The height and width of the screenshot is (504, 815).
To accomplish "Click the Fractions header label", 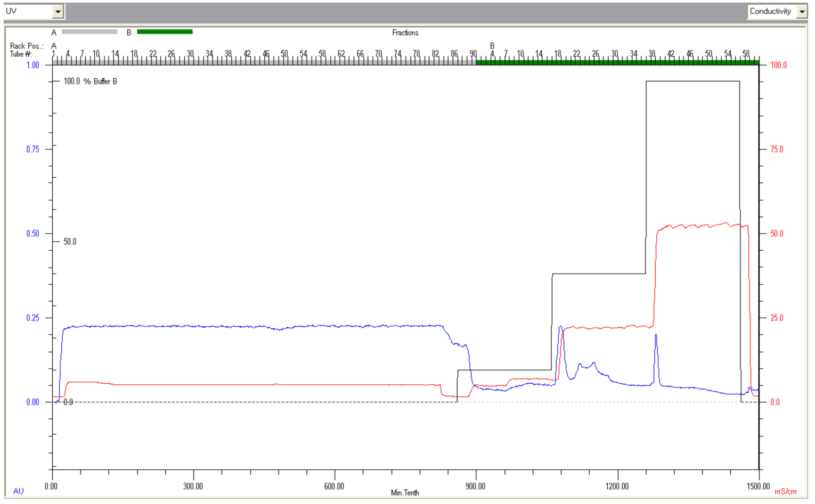I will (x=405, y=33).
